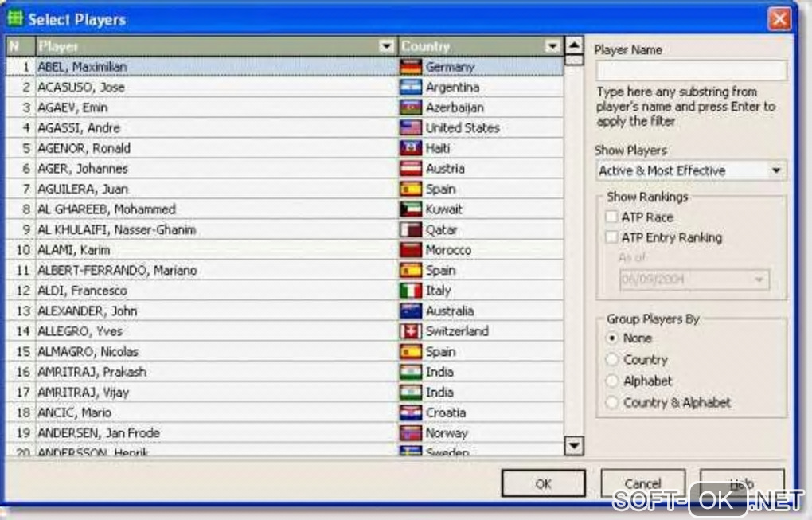
Task: Click Norway flag in ANDERSEN row
Action: point(411,433)
